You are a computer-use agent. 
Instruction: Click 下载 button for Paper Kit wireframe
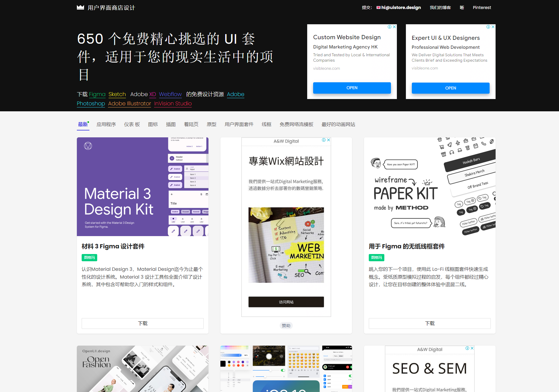430,323
